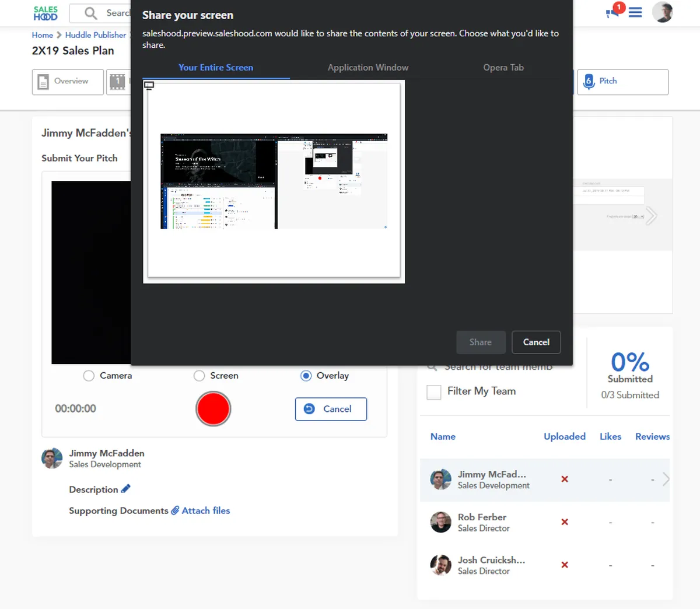The image size is (700, 609).
Task: Open the hamburger menu icon
Action: click(x=635, y=12)
